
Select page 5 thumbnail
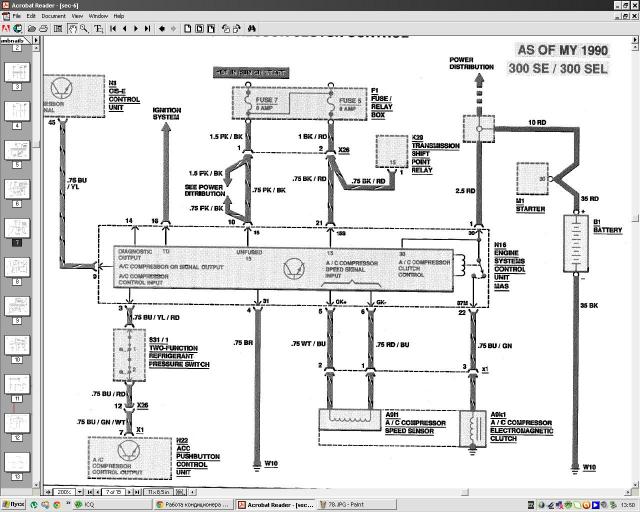pyautogui.click(x=17, y=150)
